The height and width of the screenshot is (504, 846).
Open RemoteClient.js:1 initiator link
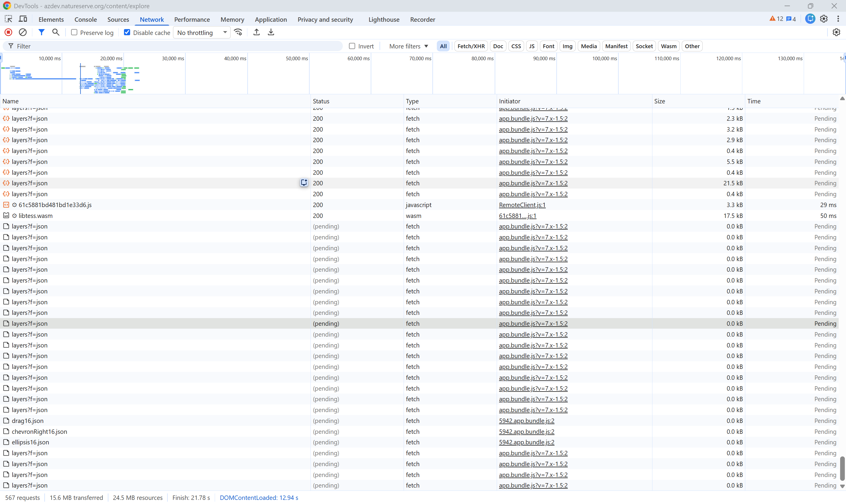point(522,205)
